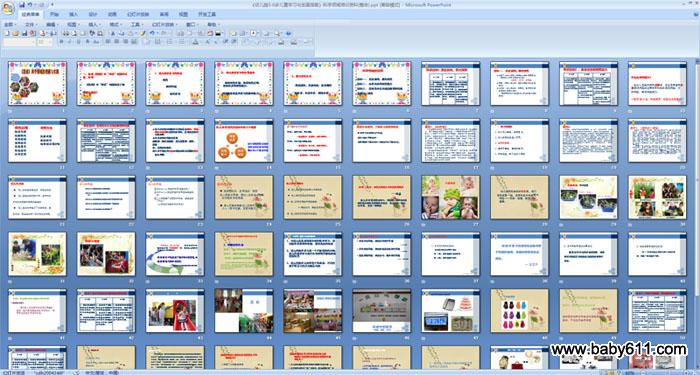Viewport: 700px width, 375px height.
Task: Switch to the 插入 ribbon tab
Action: pyautogui.click(x=74, y=14)
